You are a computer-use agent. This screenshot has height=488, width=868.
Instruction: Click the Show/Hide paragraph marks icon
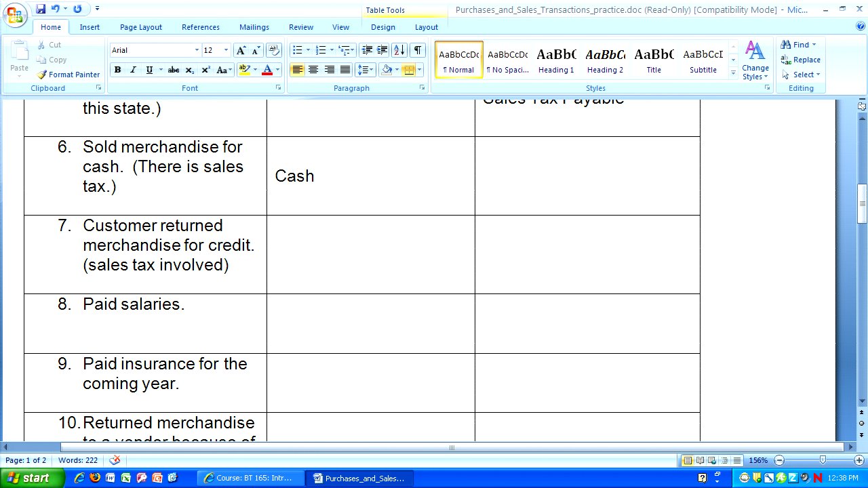pos(418,50)
